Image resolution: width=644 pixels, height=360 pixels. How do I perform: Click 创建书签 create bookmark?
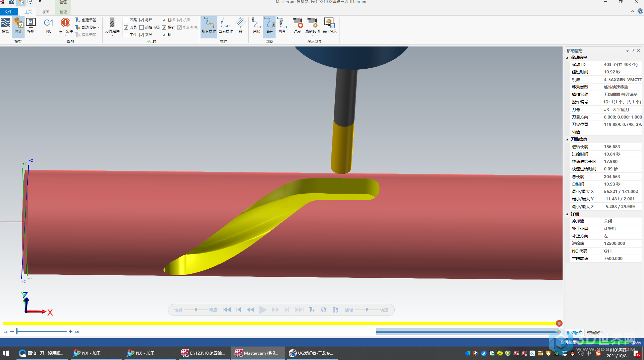[86, 20]
